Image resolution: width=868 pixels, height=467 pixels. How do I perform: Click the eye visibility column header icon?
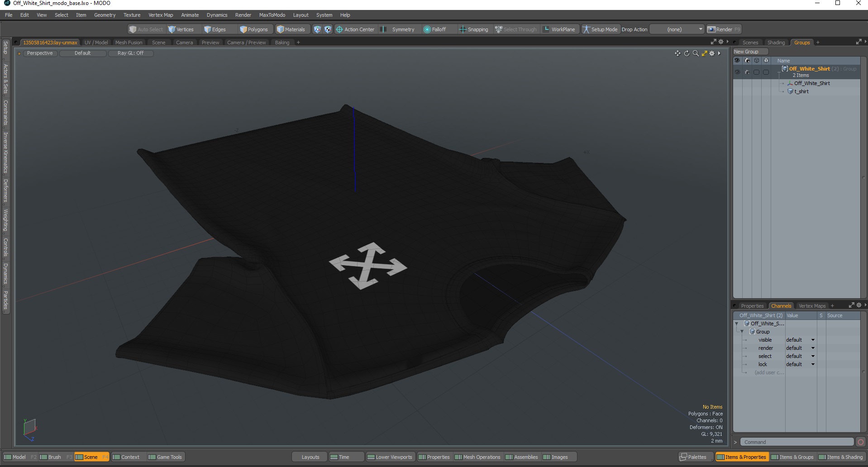pyautogui.click(x=737, y=61)
